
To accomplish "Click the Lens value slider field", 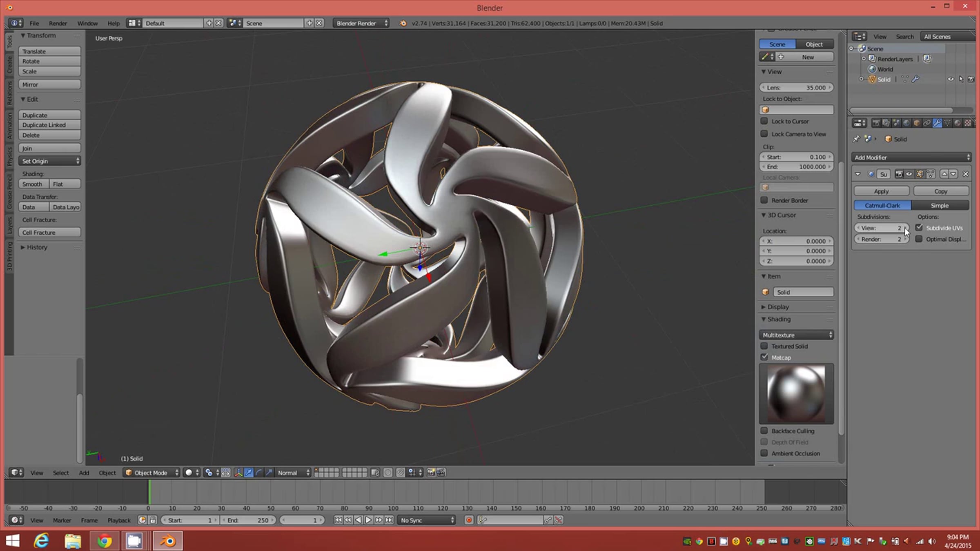I will point(796,88).
